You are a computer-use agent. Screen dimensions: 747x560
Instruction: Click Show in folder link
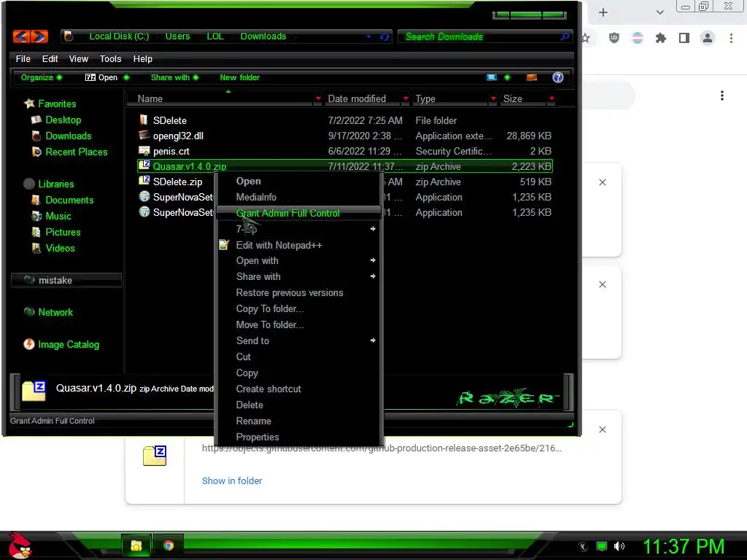point(232,481)
